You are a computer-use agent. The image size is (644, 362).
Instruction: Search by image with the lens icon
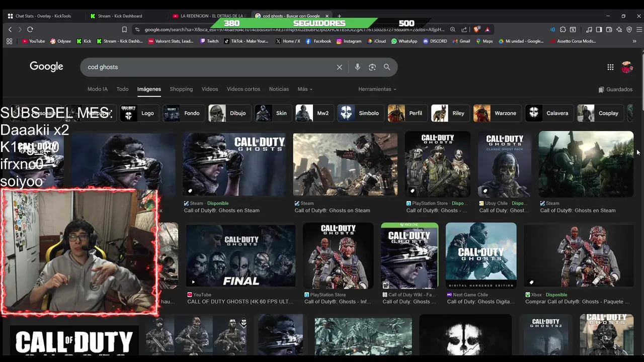pos(372,67)
